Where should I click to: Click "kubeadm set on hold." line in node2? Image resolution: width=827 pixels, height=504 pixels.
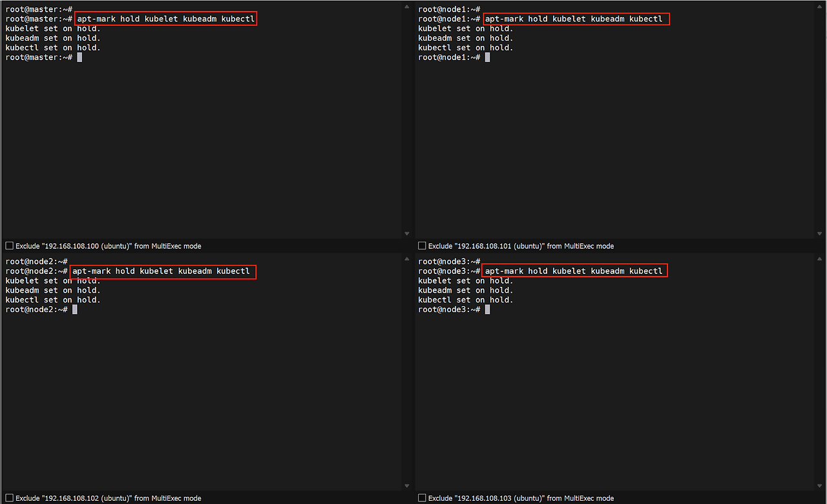click(x=53, y=290)
